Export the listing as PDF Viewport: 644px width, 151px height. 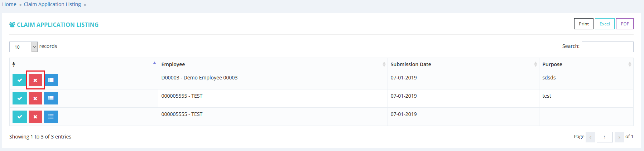pos(625,24)
